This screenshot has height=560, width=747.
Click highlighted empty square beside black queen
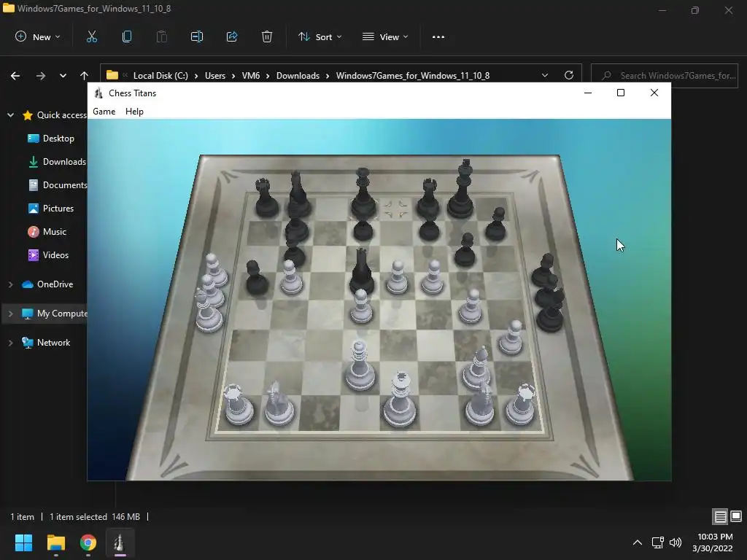click(x=396, y=209)
